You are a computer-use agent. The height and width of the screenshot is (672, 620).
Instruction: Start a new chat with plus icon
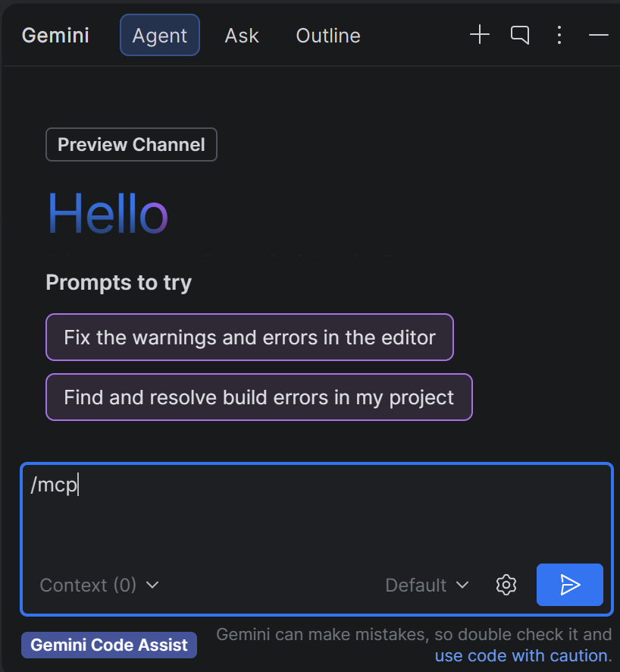480,35
